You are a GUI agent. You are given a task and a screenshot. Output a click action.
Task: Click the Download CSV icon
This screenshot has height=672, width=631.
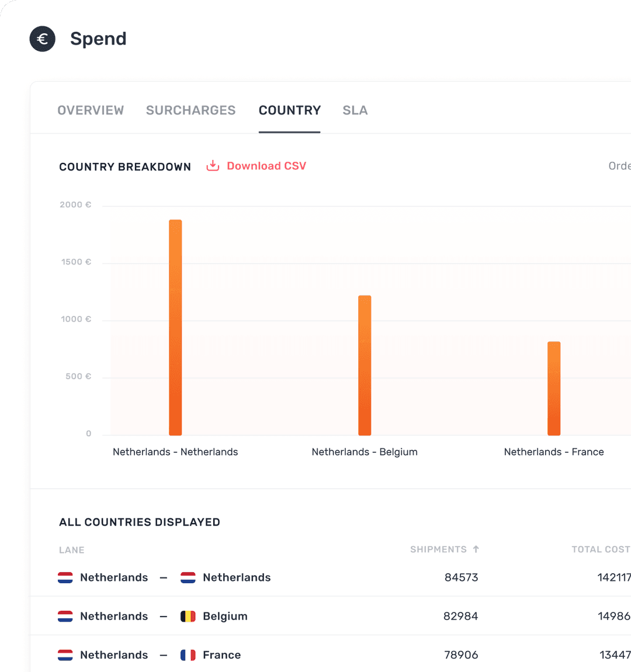pyautogui.click(x=213, y=166)
